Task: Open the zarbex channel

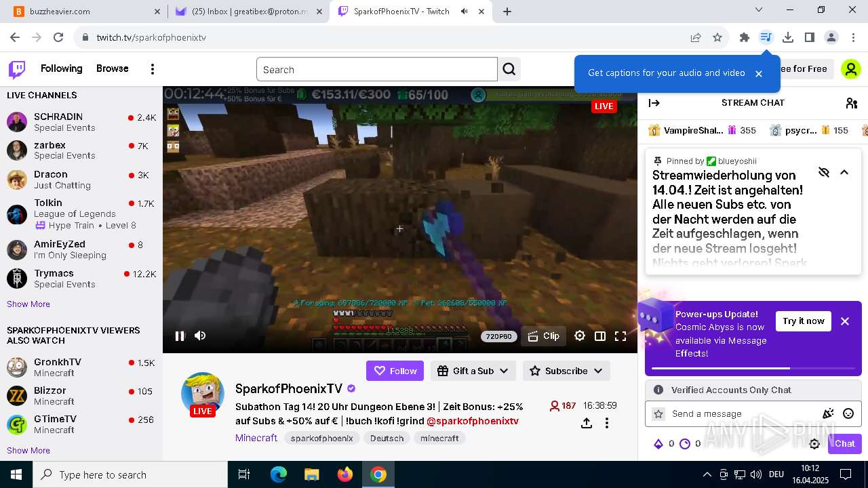Action: pyautogui.click(x=81, y=150)
